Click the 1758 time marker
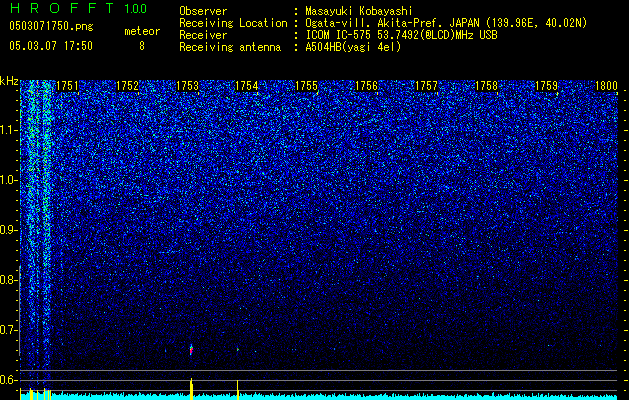This screenshot has height=400, width=629. point(486,86)
